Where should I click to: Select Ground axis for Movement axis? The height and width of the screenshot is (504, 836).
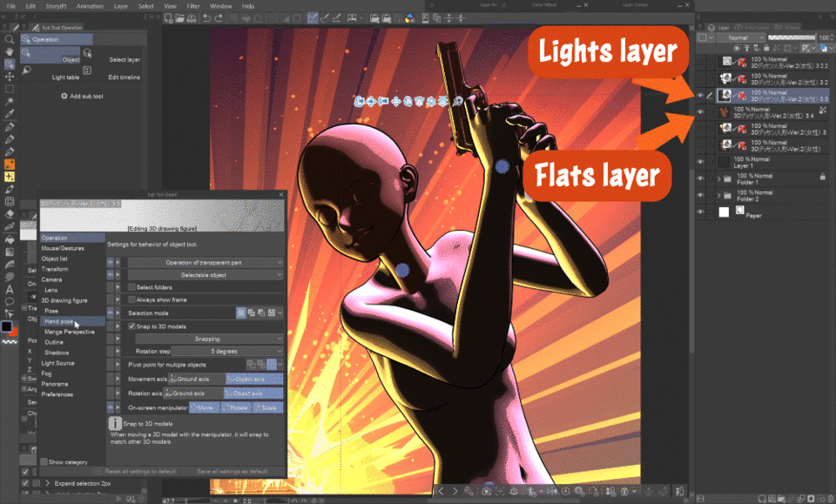coord(197,379)
